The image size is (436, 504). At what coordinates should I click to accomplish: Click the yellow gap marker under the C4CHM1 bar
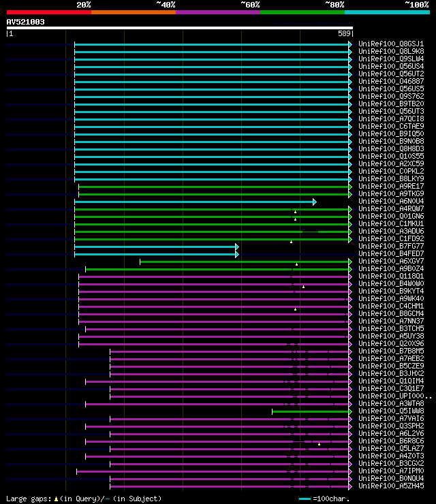tap(295, 309)
